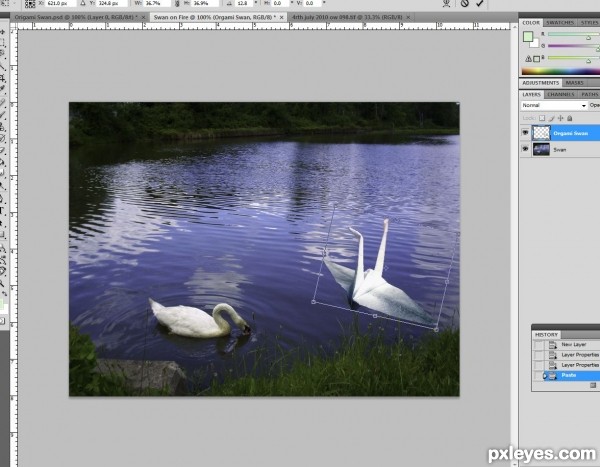Click the bottom-right corner transform handle

436,330
